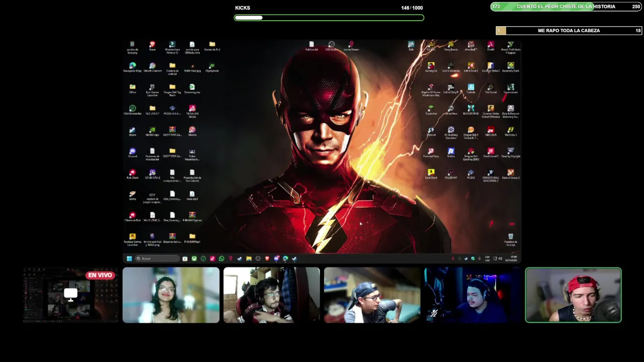Open Level Devil desktop icon

[x=431, y=174]
